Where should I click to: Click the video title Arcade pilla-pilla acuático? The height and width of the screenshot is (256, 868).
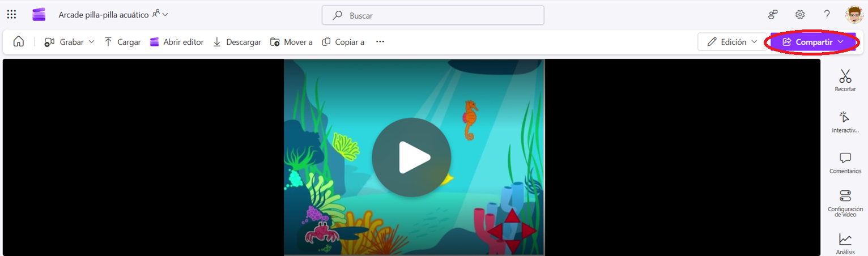[x=104, y=15]
